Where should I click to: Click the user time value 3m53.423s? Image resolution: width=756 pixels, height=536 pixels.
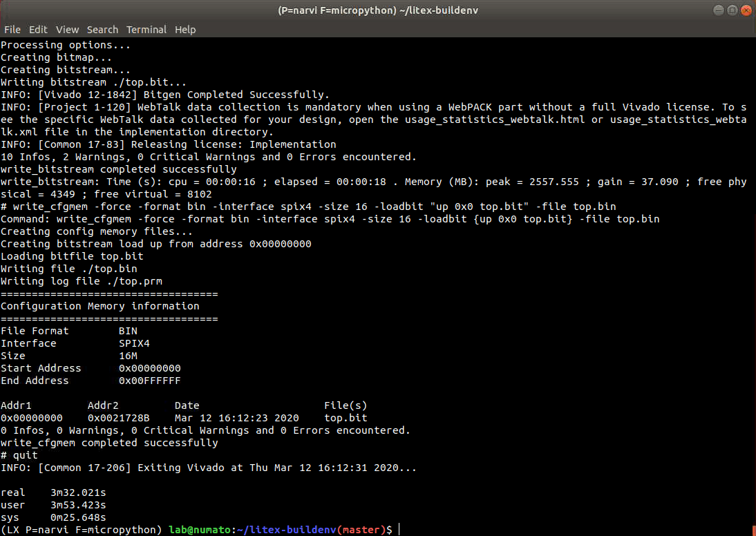78,505
